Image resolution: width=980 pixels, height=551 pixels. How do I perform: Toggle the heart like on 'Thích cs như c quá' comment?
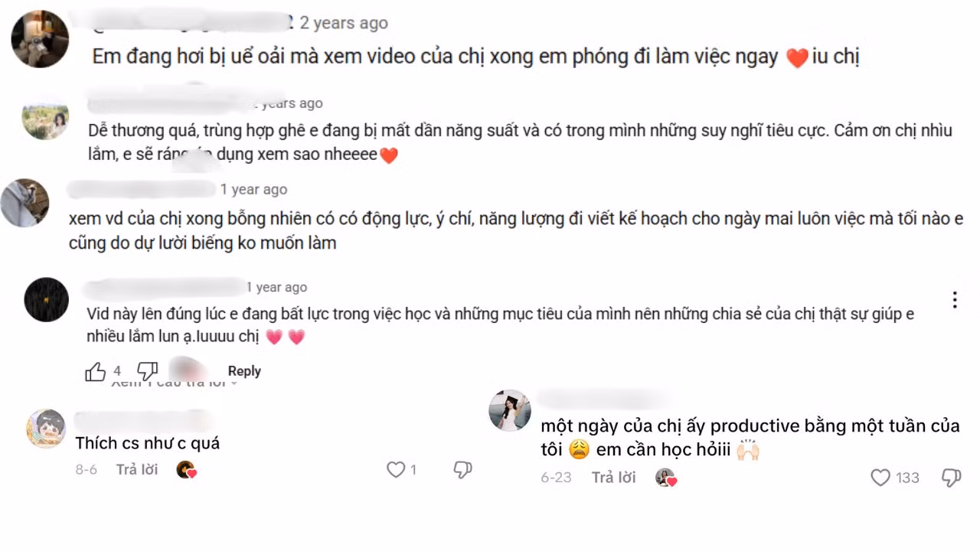point(395,470)
